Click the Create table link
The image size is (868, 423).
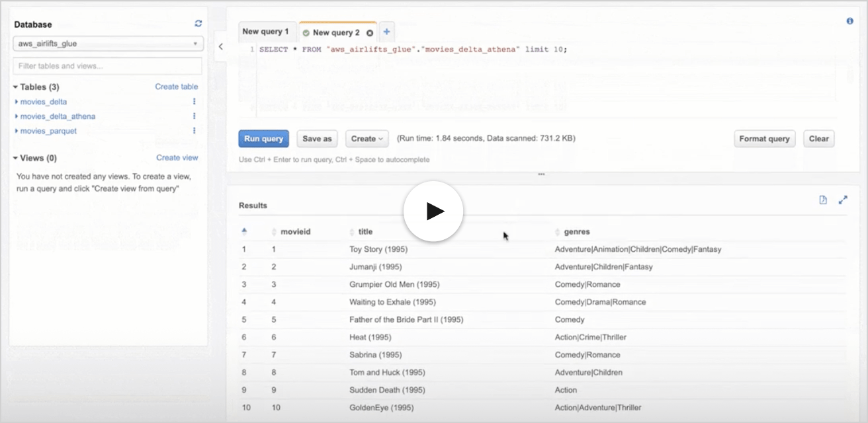tap(176, 87)
